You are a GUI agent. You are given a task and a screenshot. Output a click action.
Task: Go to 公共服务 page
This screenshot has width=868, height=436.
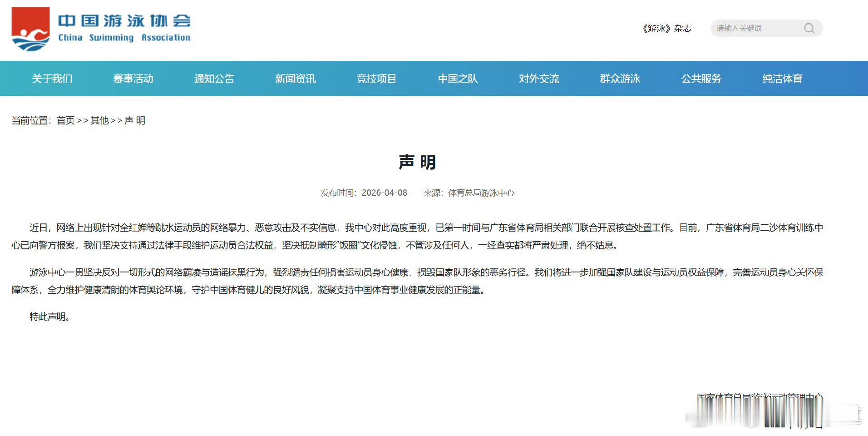(701, 79)
